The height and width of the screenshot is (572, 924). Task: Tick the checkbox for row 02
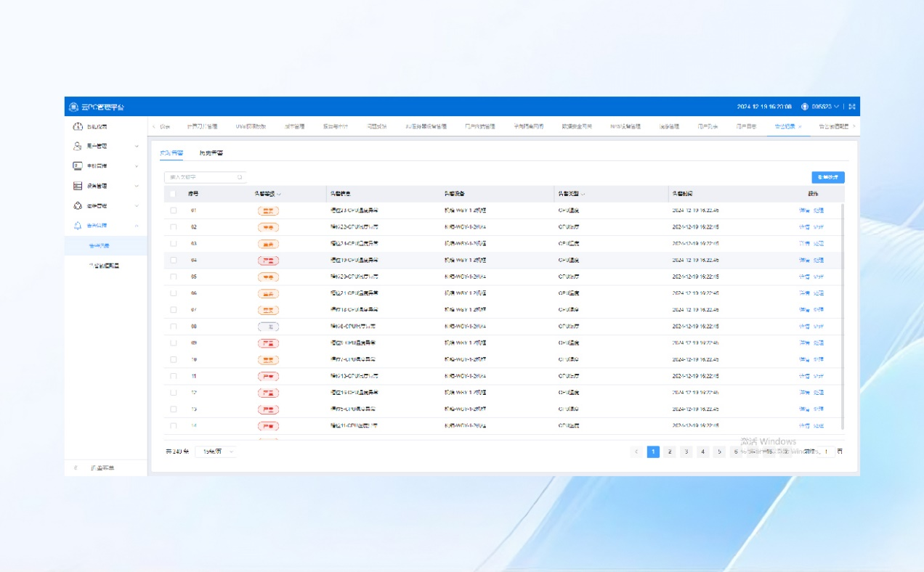173,227
